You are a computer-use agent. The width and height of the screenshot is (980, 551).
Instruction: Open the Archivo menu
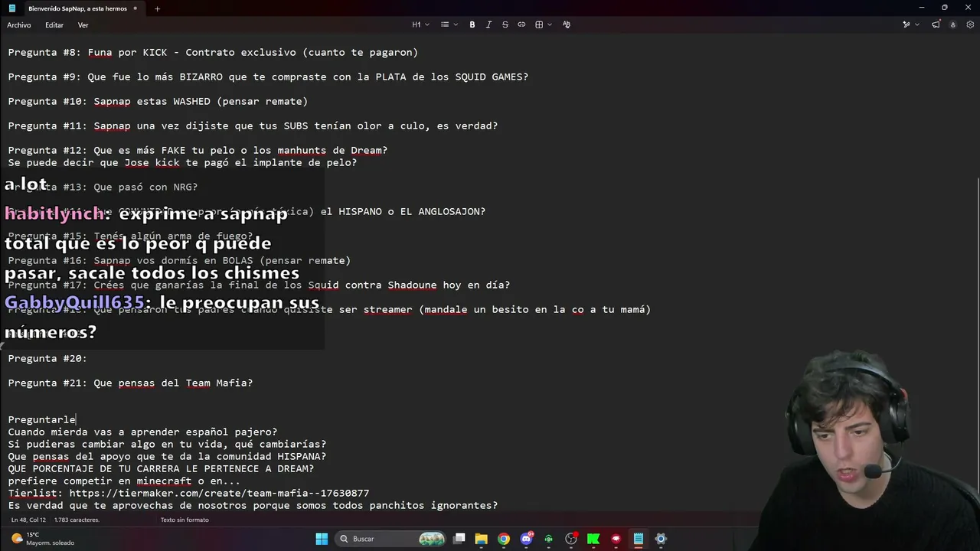click(19, 25)
